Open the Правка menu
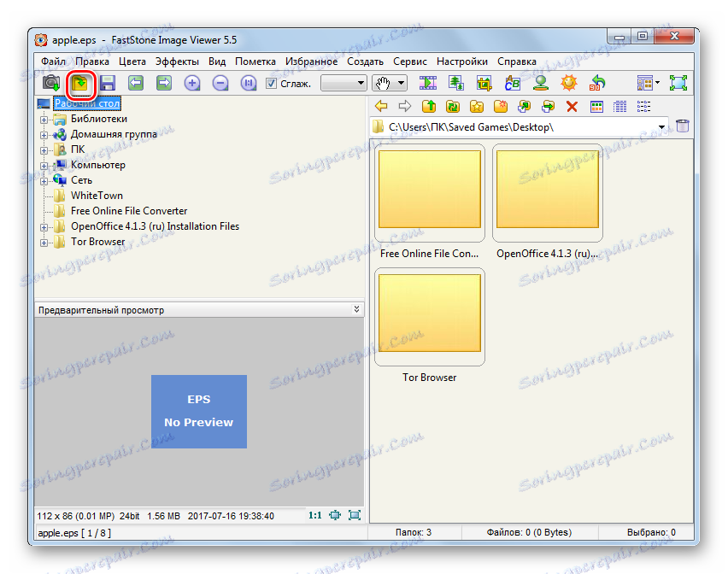The width and height of the screenshot is (728, 574). tap(92, 61)
